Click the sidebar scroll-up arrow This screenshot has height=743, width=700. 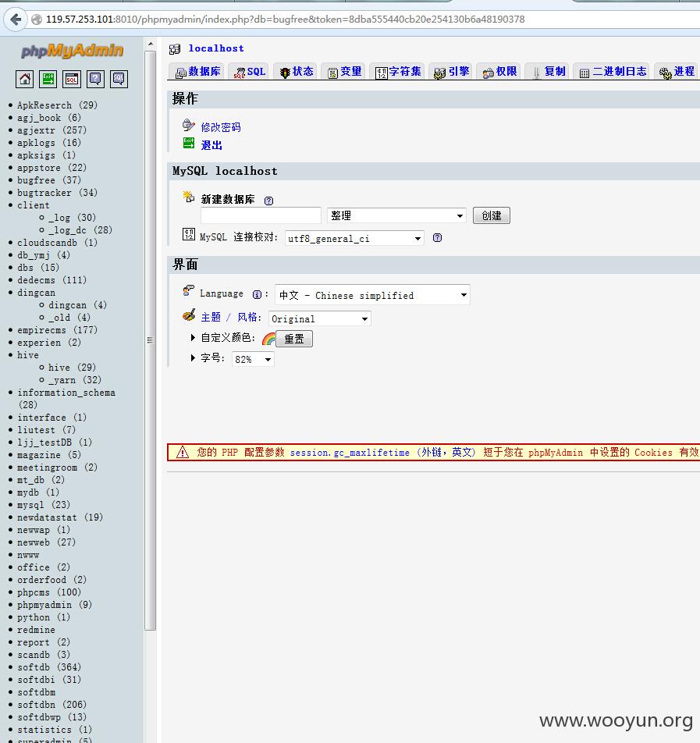tap(151, 44)
